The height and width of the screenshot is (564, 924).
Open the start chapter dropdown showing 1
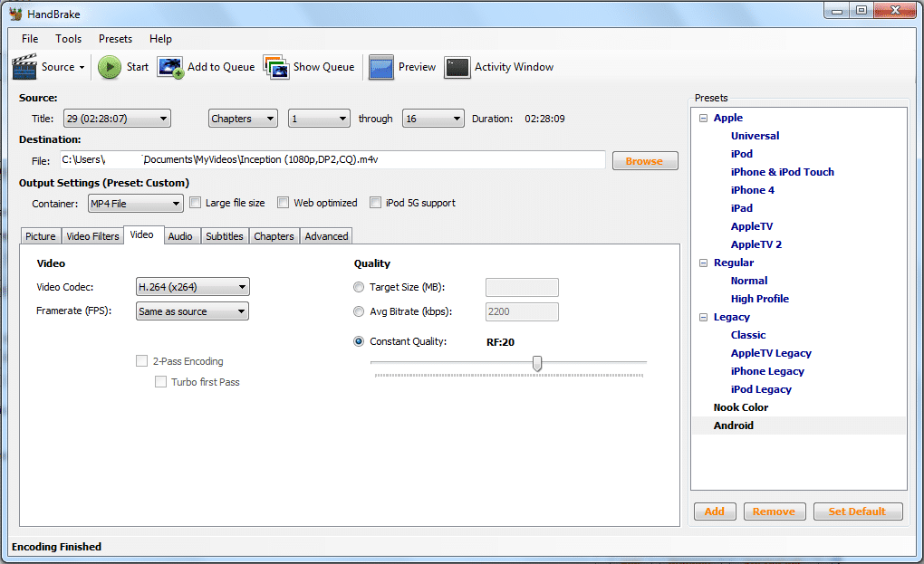(319, 119)
